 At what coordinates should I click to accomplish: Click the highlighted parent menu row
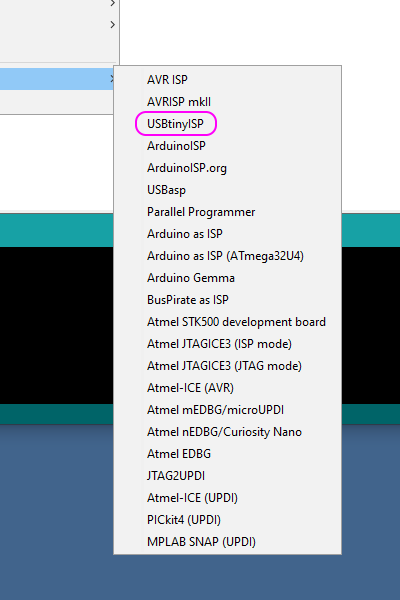pos(57,79)
